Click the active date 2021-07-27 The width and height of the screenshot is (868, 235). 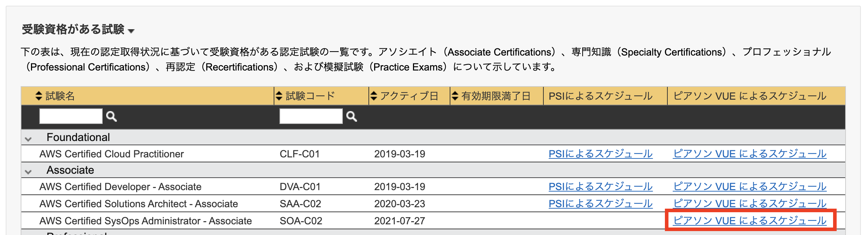click(x=399, y=221)
